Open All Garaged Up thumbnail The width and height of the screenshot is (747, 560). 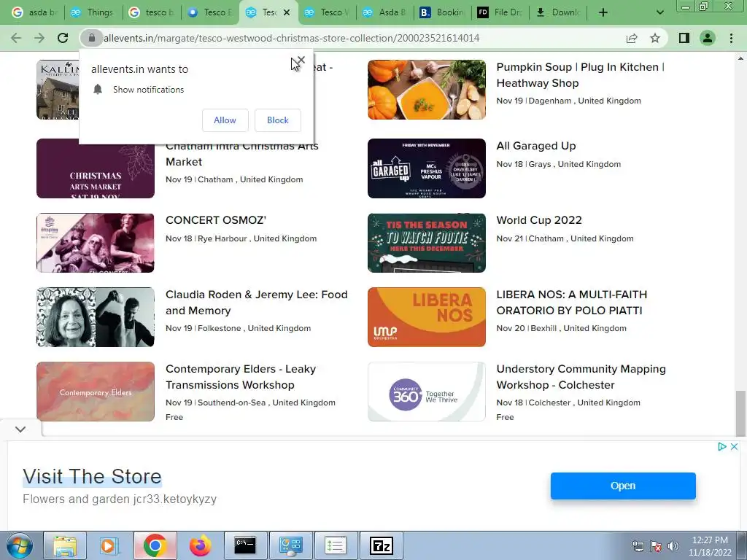click(426, 168)
